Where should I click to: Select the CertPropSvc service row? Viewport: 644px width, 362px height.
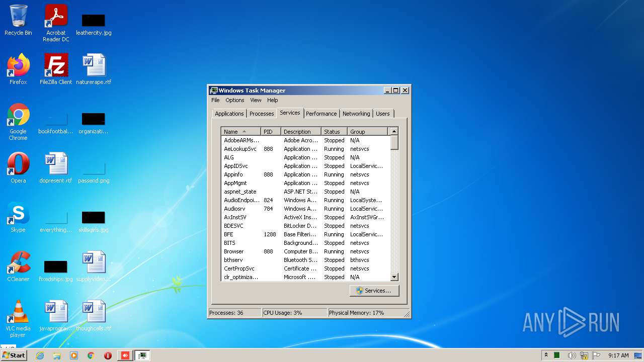tap(305, 268)
